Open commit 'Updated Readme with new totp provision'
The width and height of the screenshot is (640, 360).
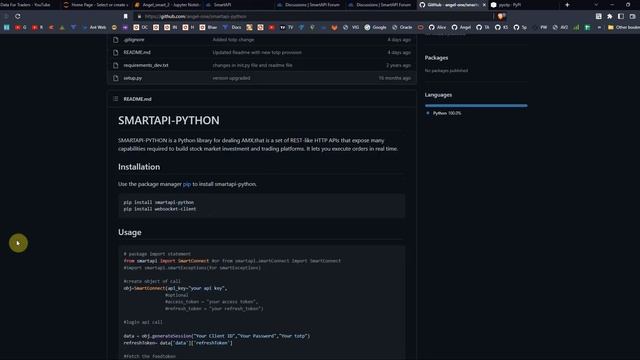[257, 52]
